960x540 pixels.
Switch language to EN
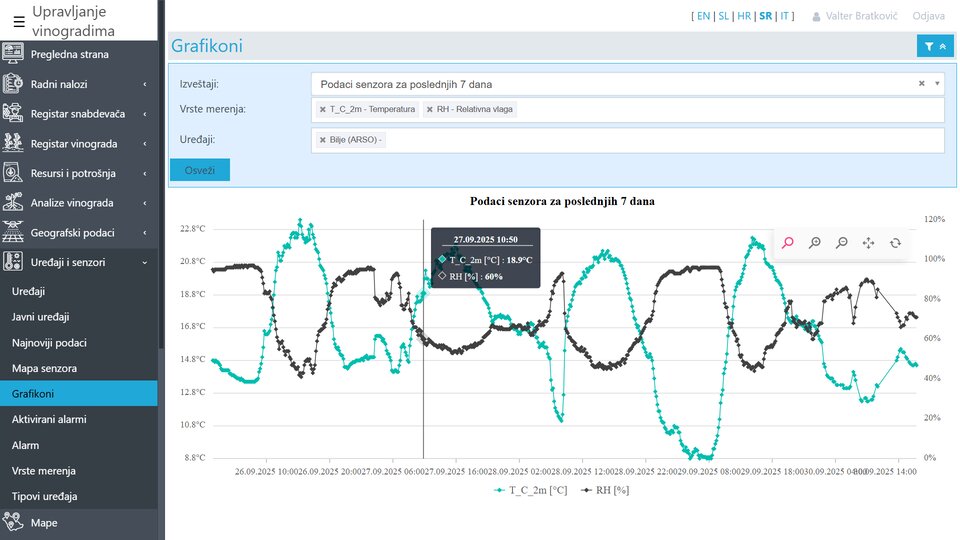tap(703, 16)
